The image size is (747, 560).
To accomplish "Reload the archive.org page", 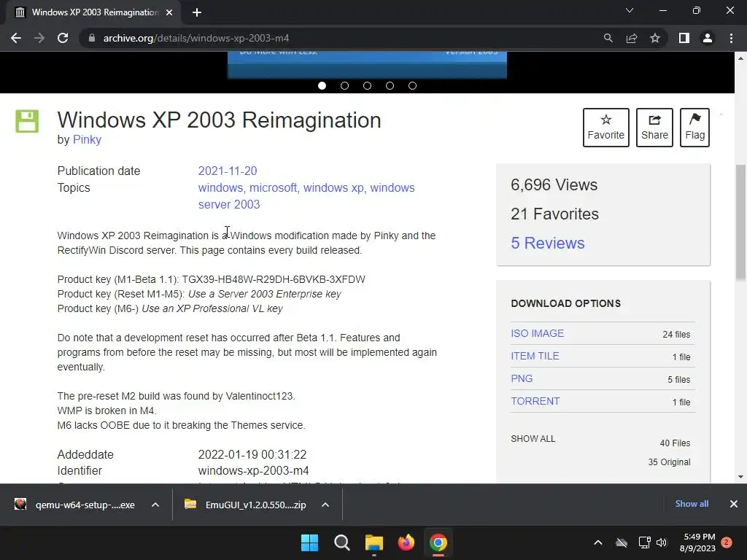I will tap(63, 38).
